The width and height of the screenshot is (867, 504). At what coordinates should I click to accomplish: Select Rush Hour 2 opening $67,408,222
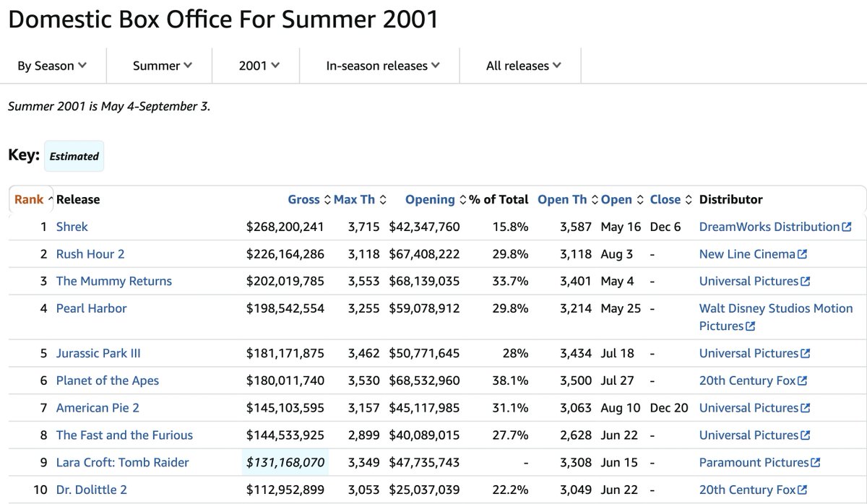click(424, 254)
